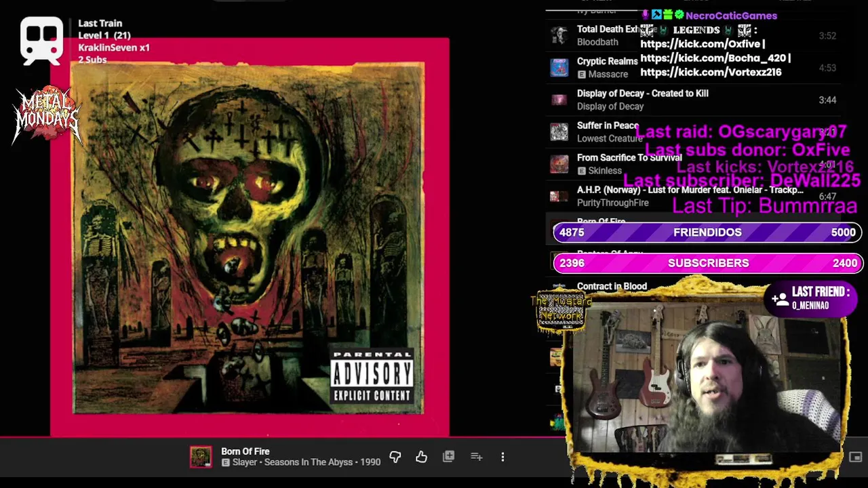The width and height of the screenshot is (868, 488).
Task: Select the Total Death Exhumed queue thumbnail
Action: (559, 35)
